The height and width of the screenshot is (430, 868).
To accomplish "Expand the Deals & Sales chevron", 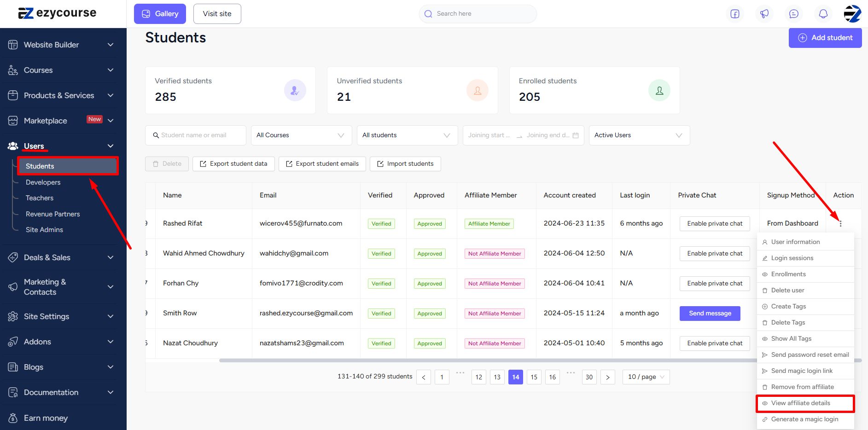I will (111, 257).
